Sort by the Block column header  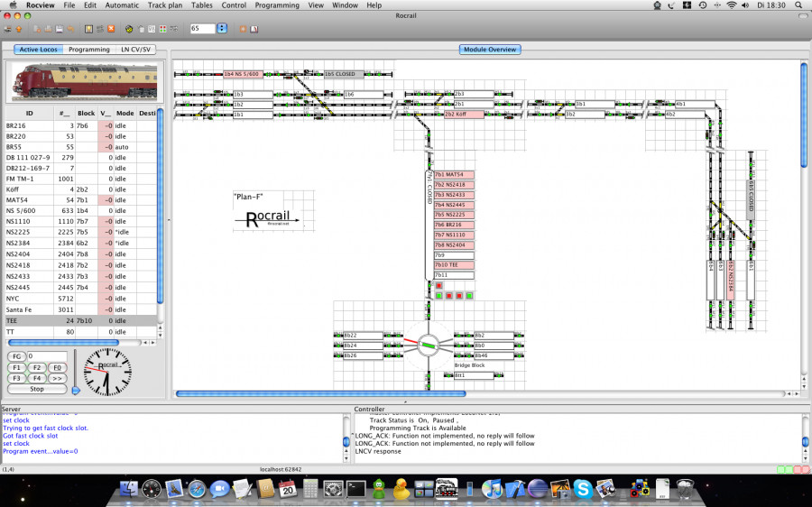[x=86, y=113]
